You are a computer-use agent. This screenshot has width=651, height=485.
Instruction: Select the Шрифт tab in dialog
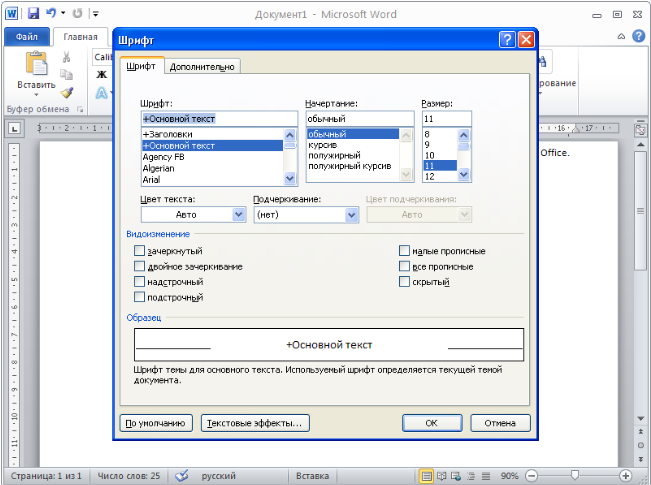tap(141, 66)
